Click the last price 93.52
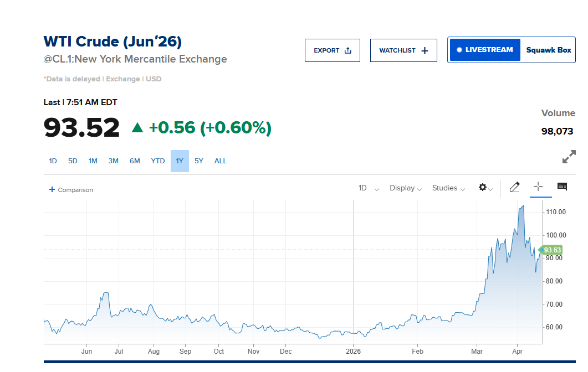This screenshot has width=588, height=372. (81, 128)
